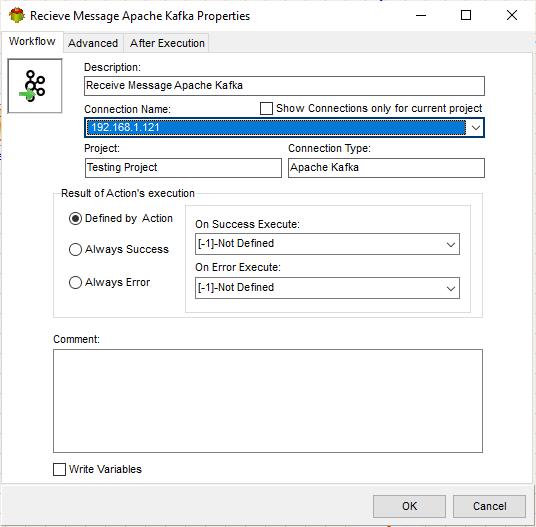Switch to the Advanced tab
The width and height of the screenshot is (536, 527).
pyautogui.click(x=93, y=43)
